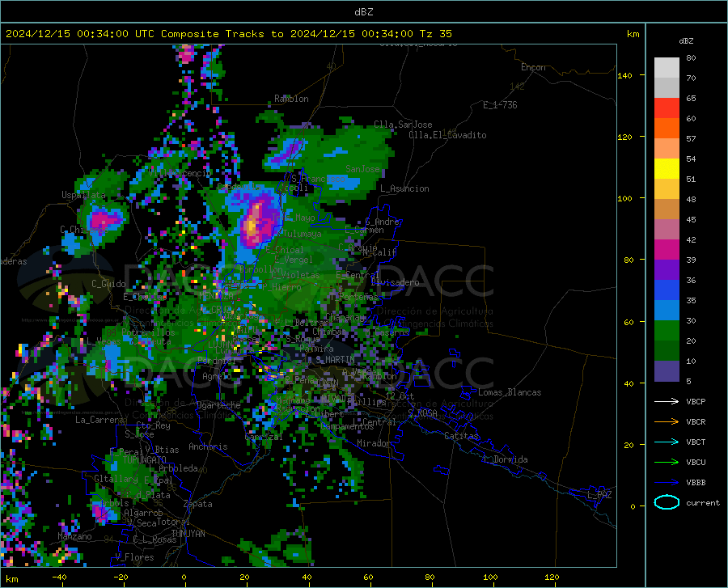This screenshot has height=588, width=728.
Task: Select the dark orange 57-60 dBZ legend swatch
Action: 667,129
